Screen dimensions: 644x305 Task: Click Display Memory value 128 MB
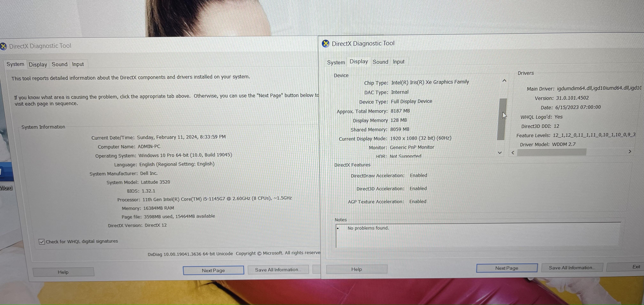tap(398, 120)
